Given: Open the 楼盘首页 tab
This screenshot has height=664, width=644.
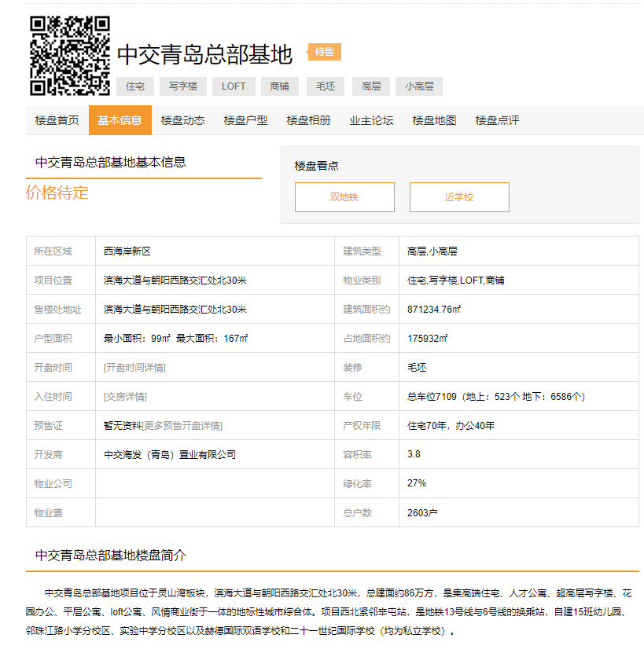Looking at the screenshot, I should (x=57, y=120).
